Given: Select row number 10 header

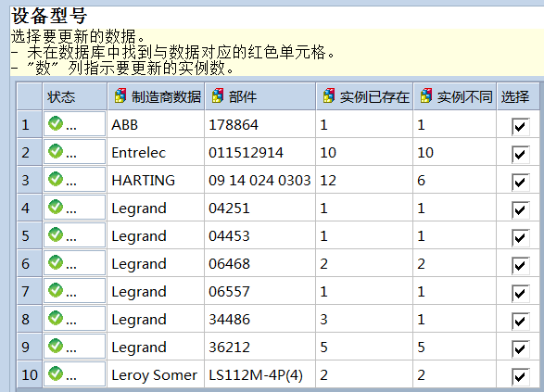Looking at the screenshot, I should point(30,374).
